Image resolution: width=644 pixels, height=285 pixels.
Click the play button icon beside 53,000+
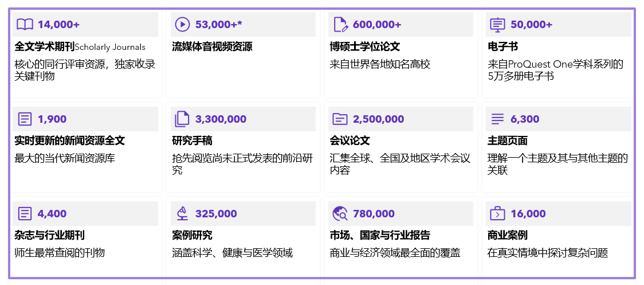[182, 24]
